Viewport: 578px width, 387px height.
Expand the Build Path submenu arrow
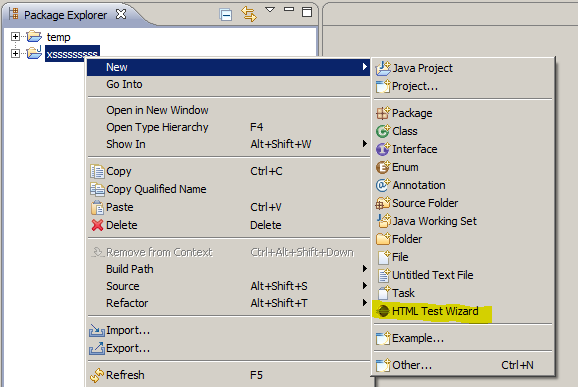point(365,268)
